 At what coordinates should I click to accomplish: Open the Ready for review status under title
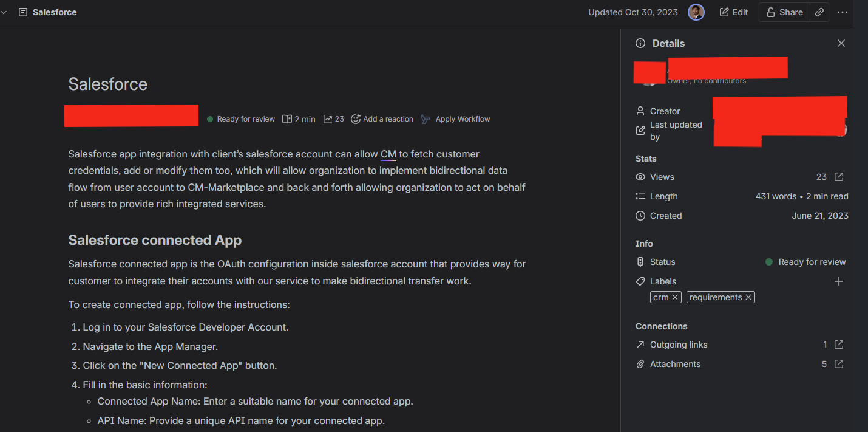pos(241,119)
